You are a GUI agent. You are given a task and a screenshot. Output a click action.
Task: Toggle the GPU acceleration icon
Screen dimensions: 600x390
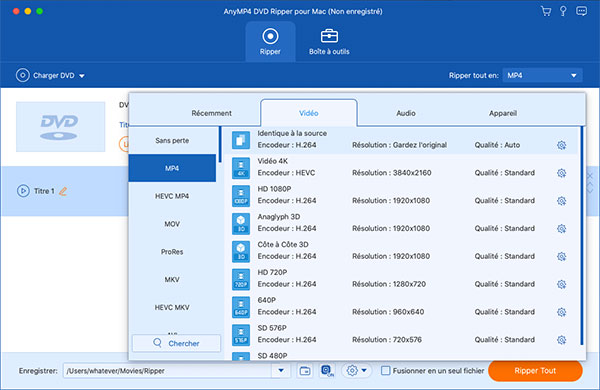pos(327,370)
